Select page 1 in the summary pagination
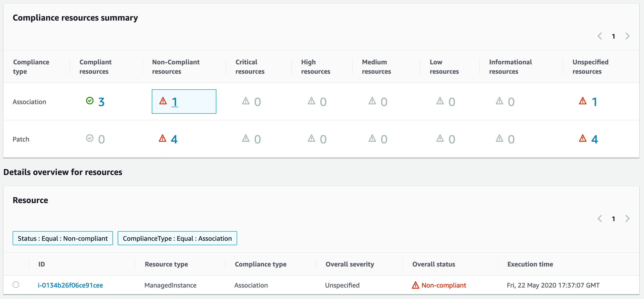This screenshot has width=644, height=299. [x=614, y=36]
